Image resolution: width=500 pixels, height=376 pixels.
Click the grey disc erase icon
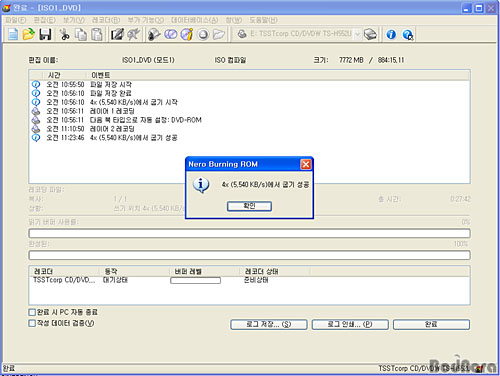click(x=203, y=34)
